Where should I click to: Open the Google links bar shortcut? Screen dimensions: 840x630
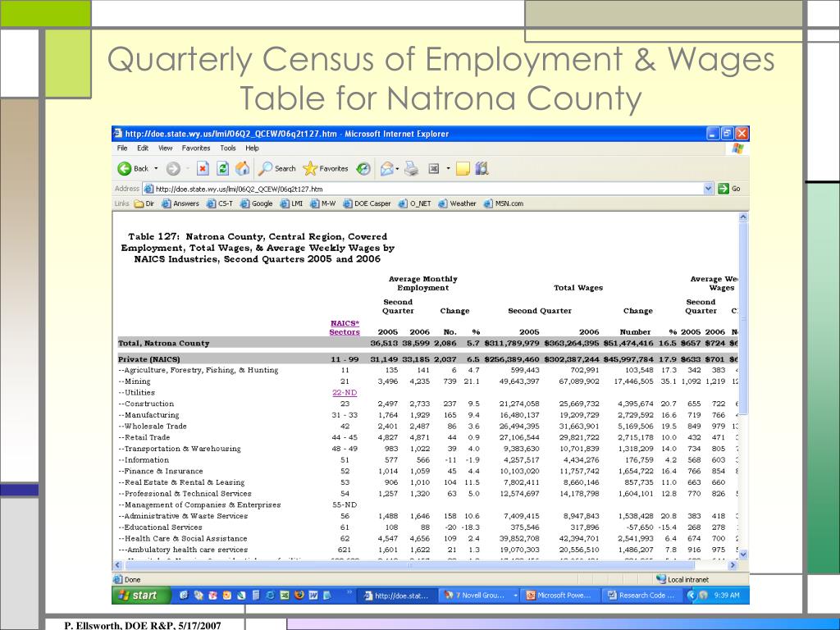[x=257, y=203]
